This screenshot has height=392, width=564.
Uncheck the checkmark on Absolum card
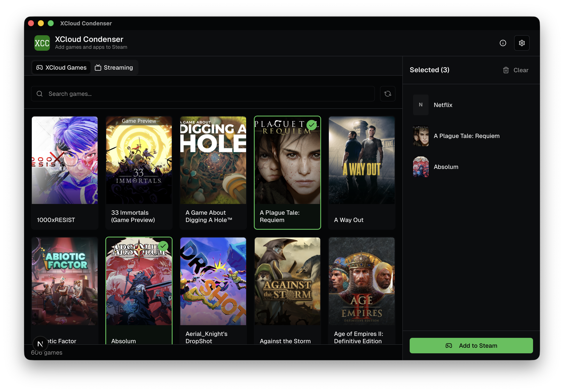pyautogui.click(x=163, y=246)
